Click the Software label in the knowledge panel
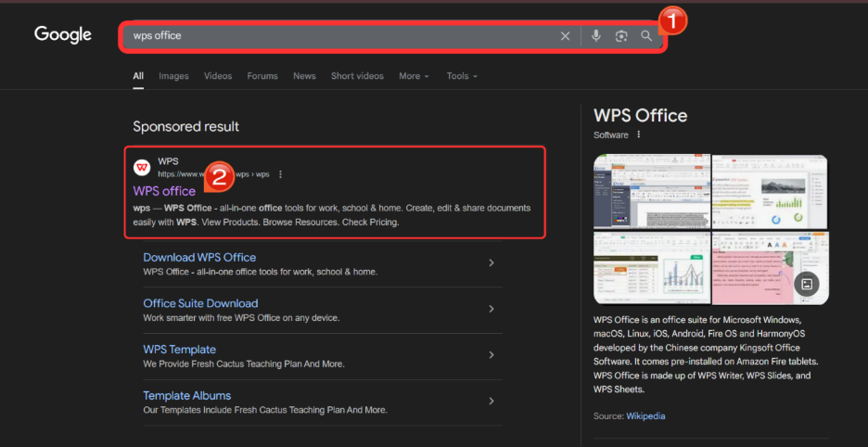868x447 pixels. click(x=611, y=135)
